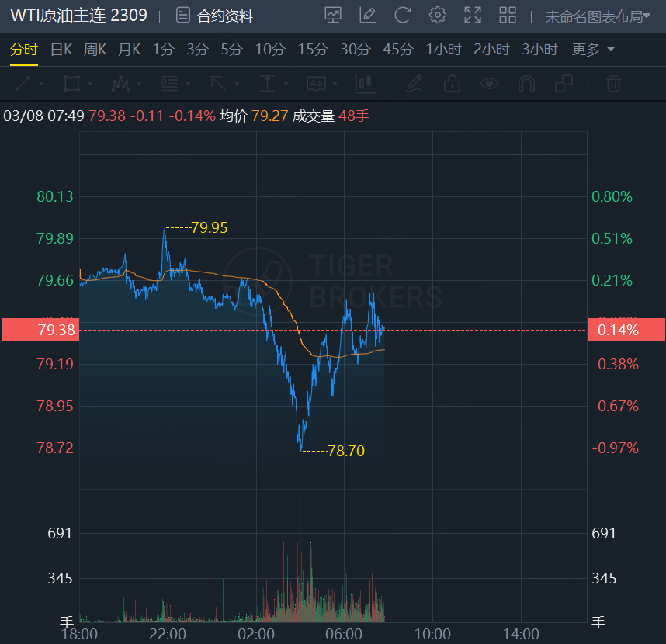The width and height of the screenshot is (666, 644).
Task: Delete drawings with trash icon
Action: [613, 84]
